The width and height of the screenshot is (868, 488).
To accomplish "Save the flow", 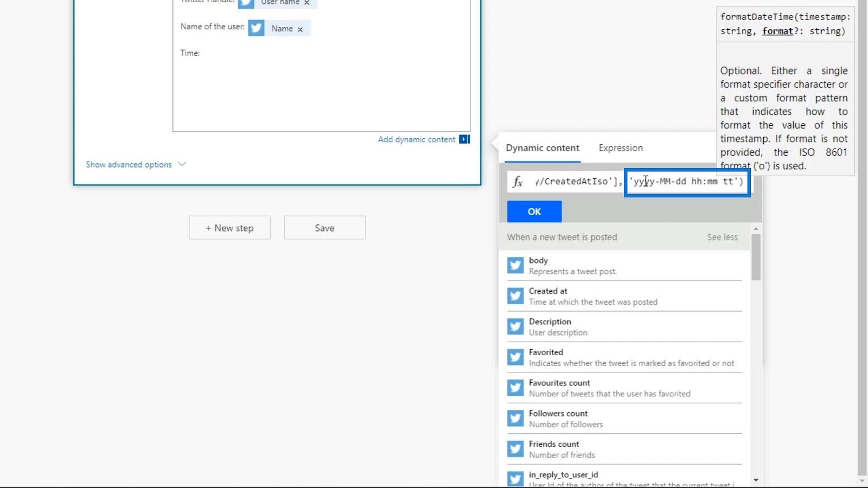I will 325,228.
